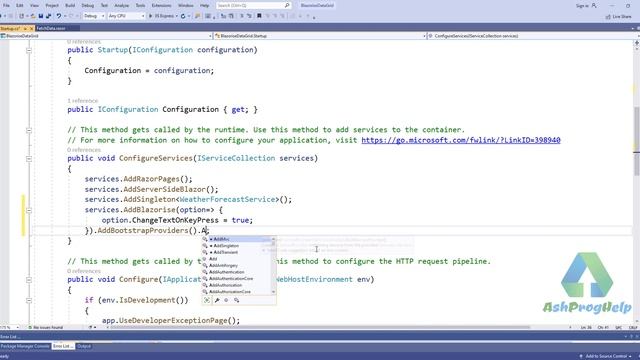Toggle IntelliSense methods filter cube
This screenshot has width=640, height=360.
pyautogui.click(x=226, y=300)
